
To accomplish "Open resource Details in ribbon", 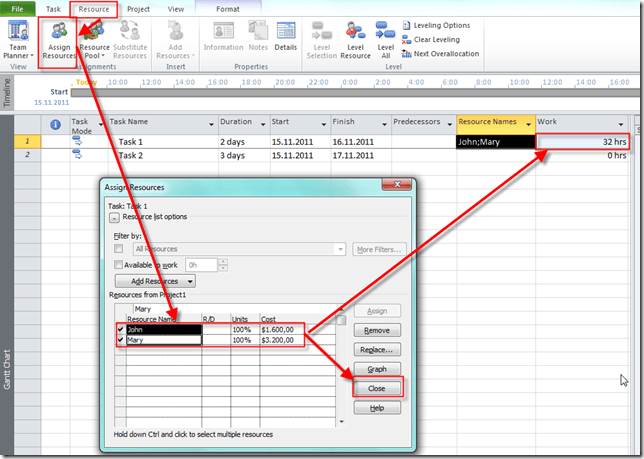I will coord(285,41).
